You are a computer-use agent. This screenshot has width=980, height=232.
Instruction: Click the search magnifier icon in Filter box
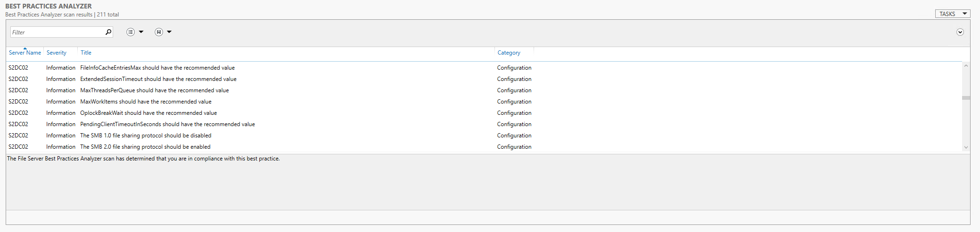pyautogui.click(x=108, y=32)
